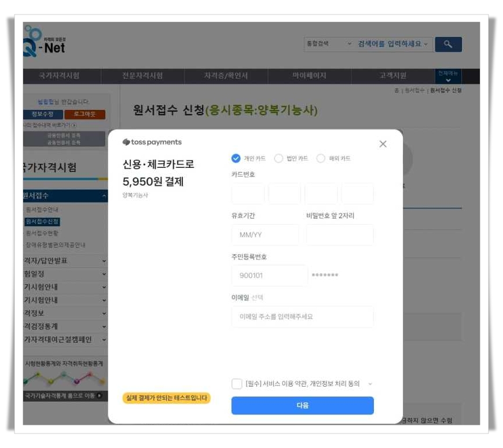
Task: Click the arrow icon beside 국가기술자격통계 홈으로 이동
Action: point(100,396)
